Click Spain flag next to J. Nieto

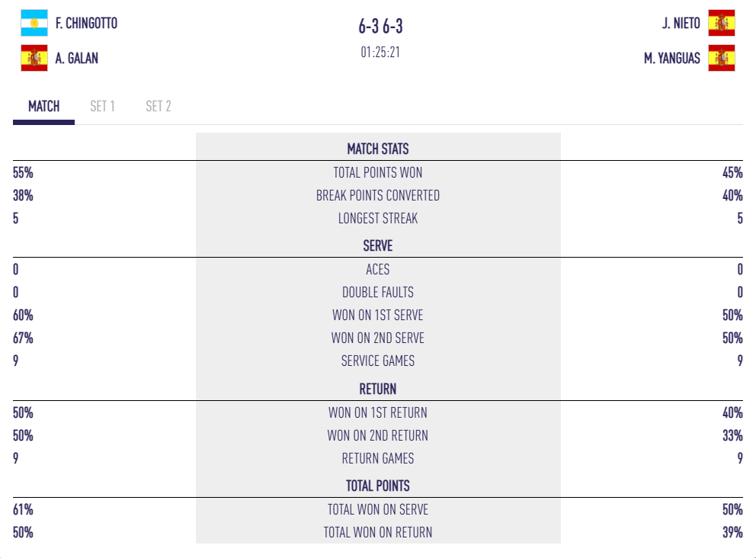[721, 23]
